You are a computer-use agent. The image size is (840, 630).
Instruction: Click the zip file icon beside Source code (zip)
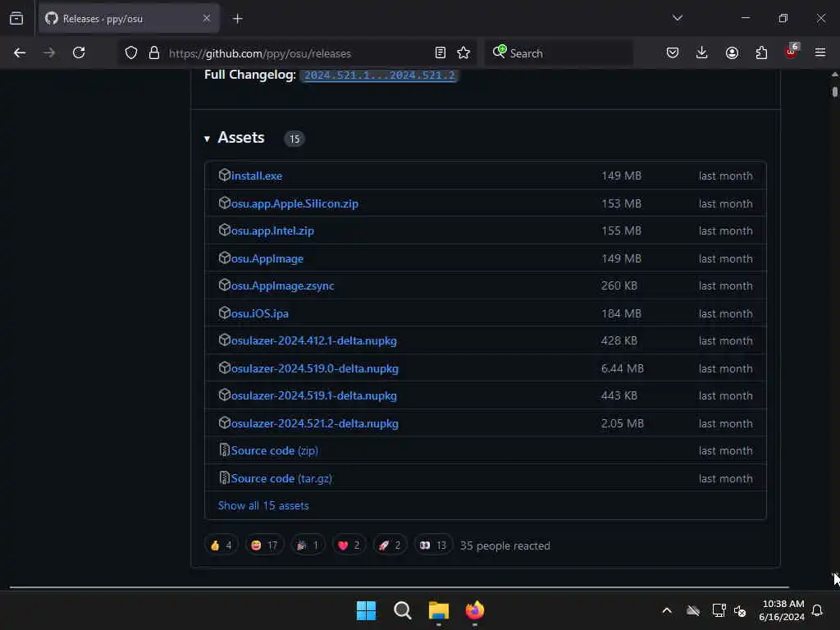tap(225, 450)
